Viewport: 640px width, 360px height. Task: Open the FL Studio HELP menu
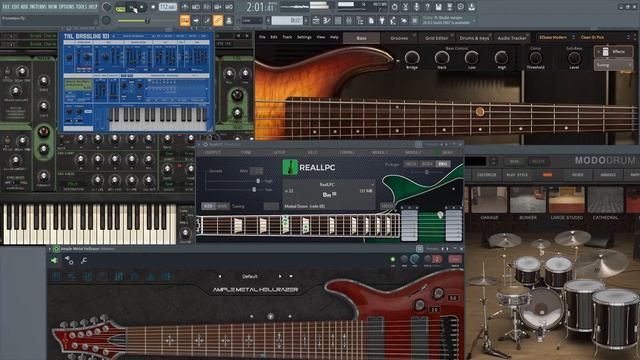click(x=93, y=7)
